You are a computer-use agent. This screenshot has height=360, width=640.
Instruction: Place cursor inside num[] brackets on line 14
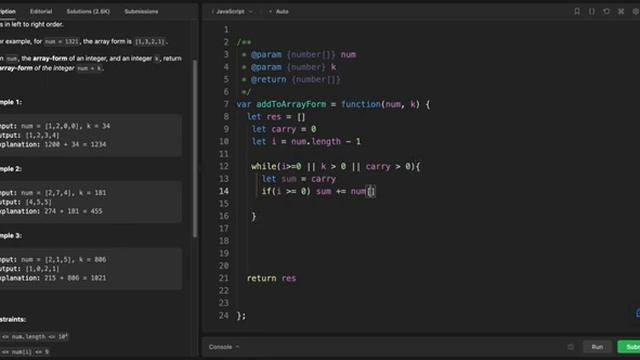click(x=371, y=191)
